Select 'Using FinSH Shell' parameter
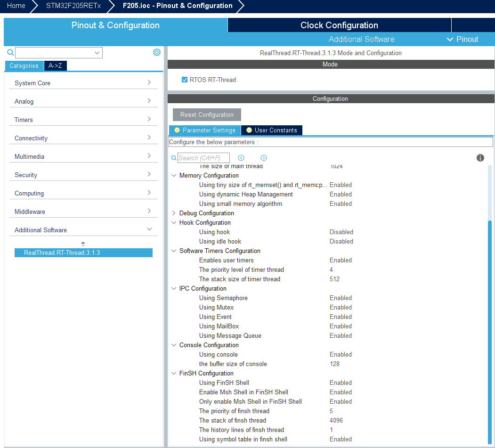This screenshot has height=448, width=495. [x=224, y=383]
